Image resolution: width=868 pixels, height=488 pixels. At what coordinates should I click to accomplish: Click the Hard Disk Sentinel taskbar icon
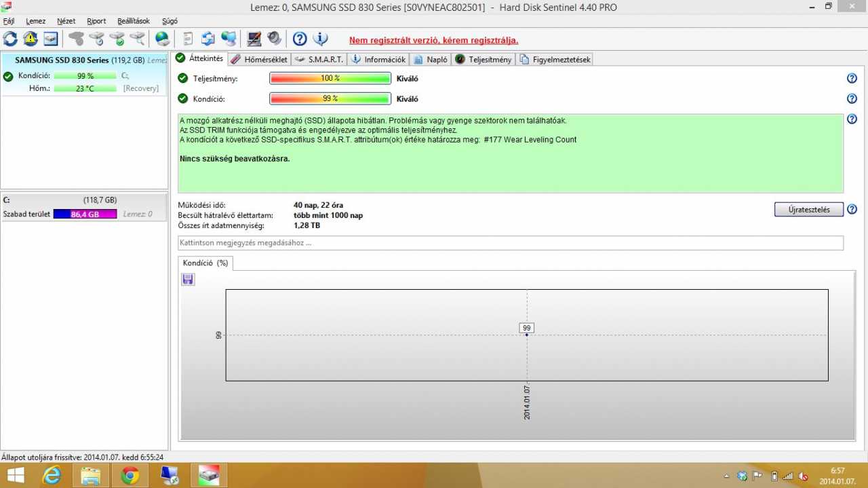coord(209,476)
